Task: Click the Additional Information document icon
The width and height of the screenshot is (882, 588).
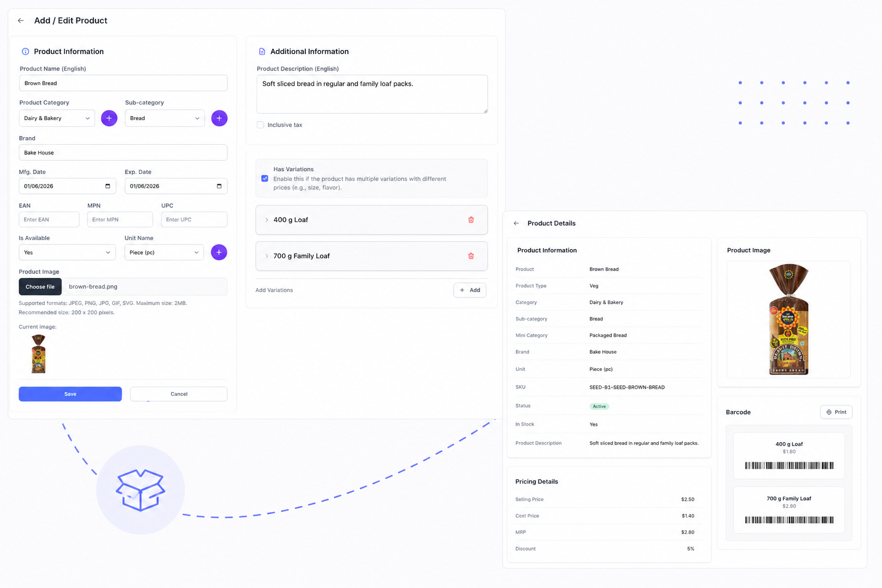Action: pyautogui.click(x=262, y=52)
